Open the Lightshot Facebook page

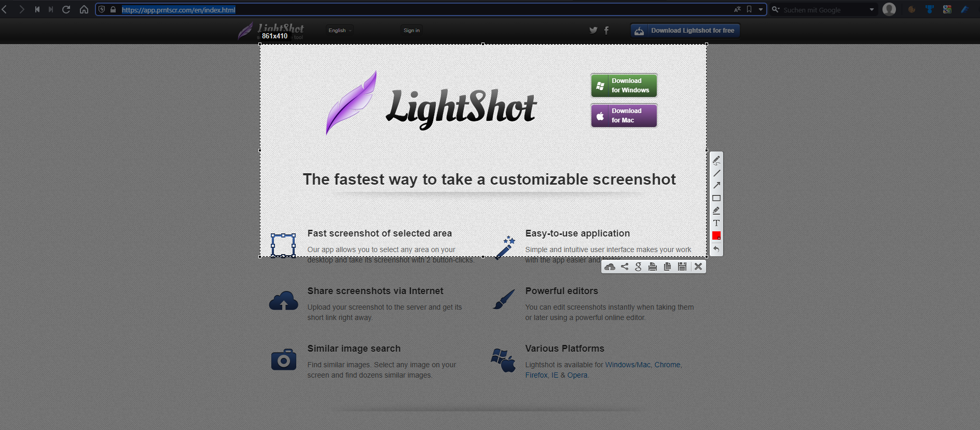[x=606, y=30]
